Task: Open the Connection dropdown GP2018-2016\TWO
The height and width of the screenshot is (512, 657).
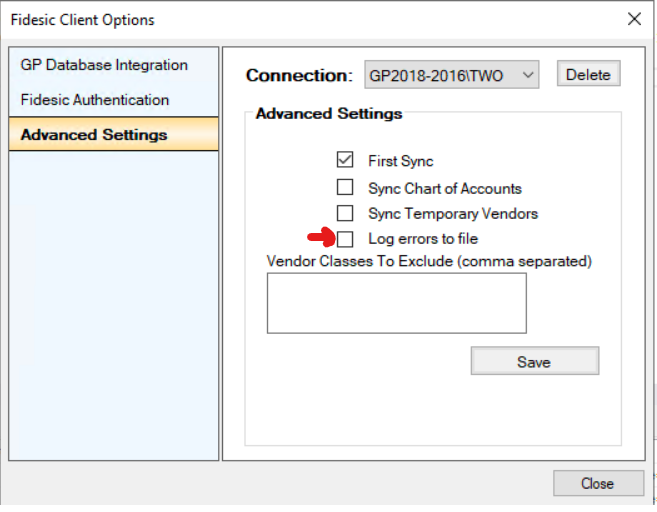Action: (x=452, y=75)
